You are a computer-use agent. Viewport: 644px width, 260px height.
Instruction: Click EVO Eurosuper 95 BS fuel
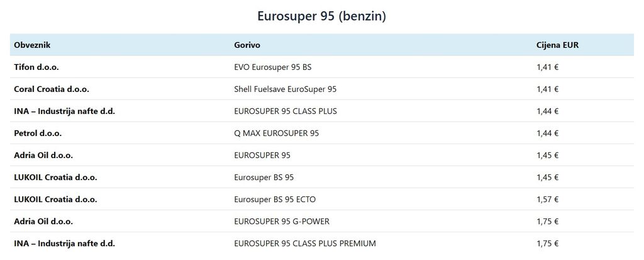tap(273, 67)
